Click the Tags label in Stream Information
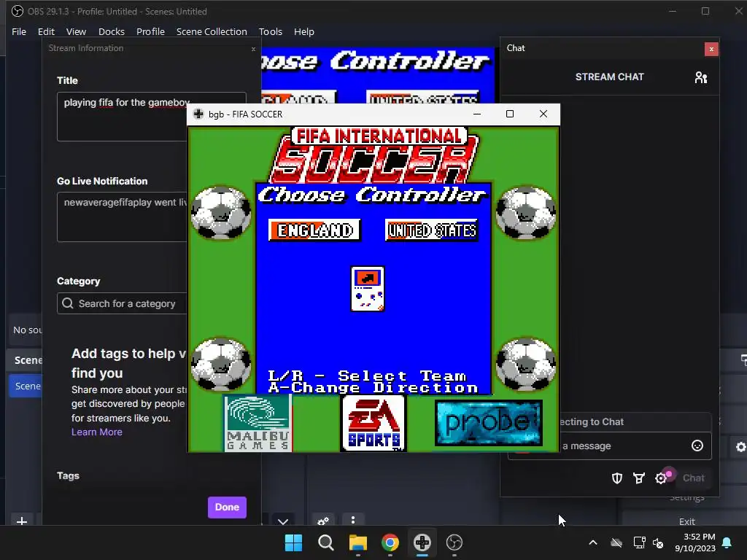The height and width of the screenshot is (560, 747). (68, 475)
